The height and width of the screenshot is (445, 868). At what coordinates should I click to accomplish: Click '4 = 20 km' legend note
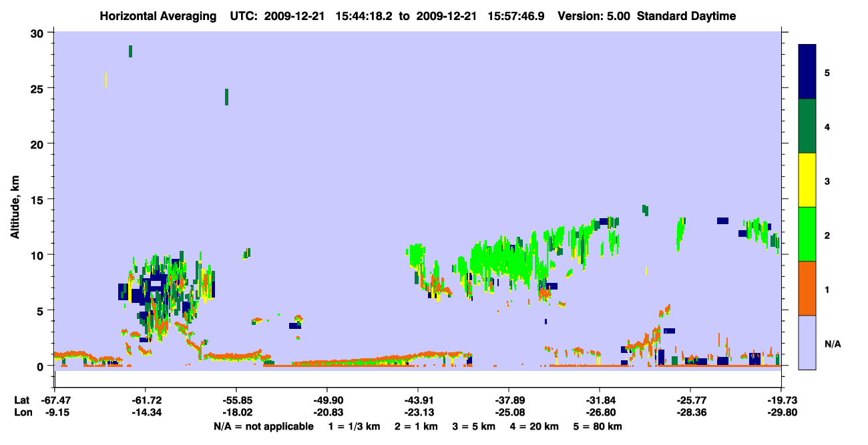point(536,426)
